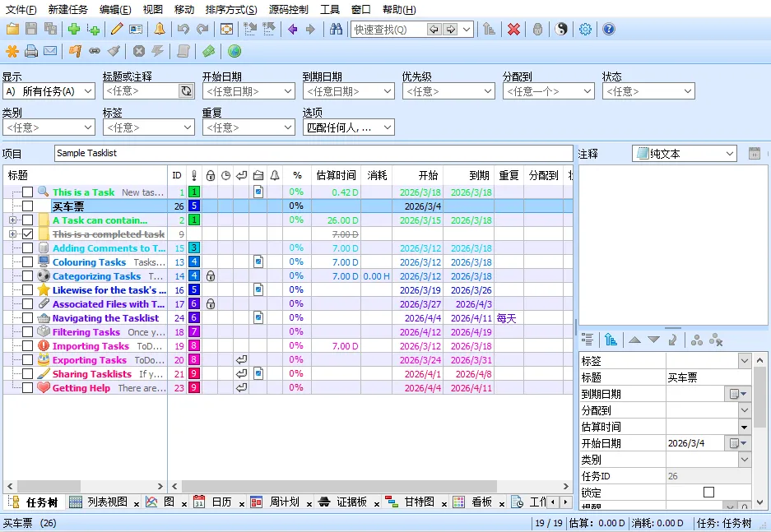Open the 文件(F) menu
771x532 pixels.
click(21, 9)
